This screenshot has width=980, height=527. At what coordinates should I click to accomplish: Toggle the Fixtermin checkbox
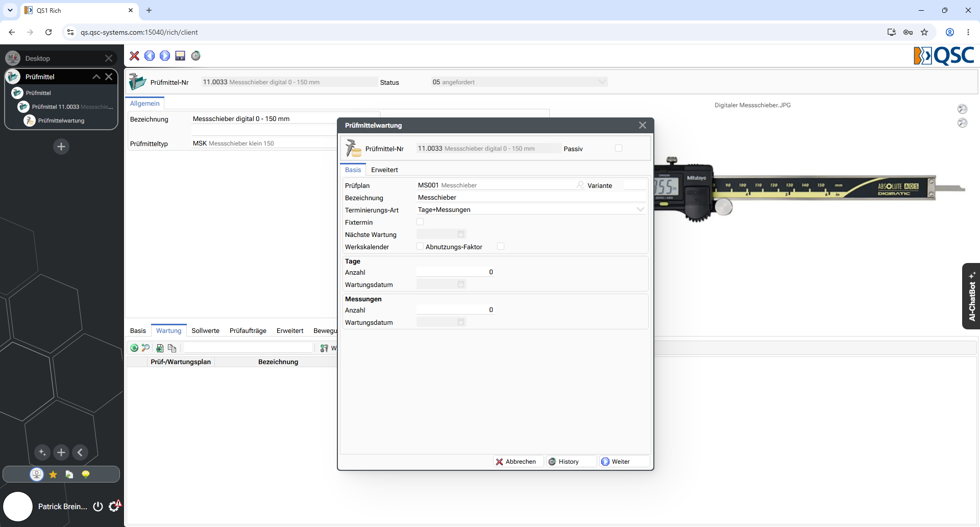pyautogui.click(x=420, y=222)
